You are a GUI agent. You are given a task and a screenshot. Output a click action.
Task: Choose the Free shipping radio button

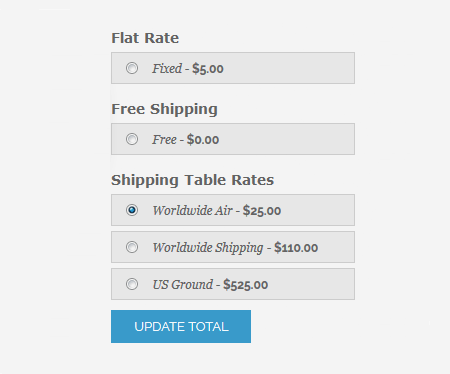pyautogui.click(x=132, y=139)
